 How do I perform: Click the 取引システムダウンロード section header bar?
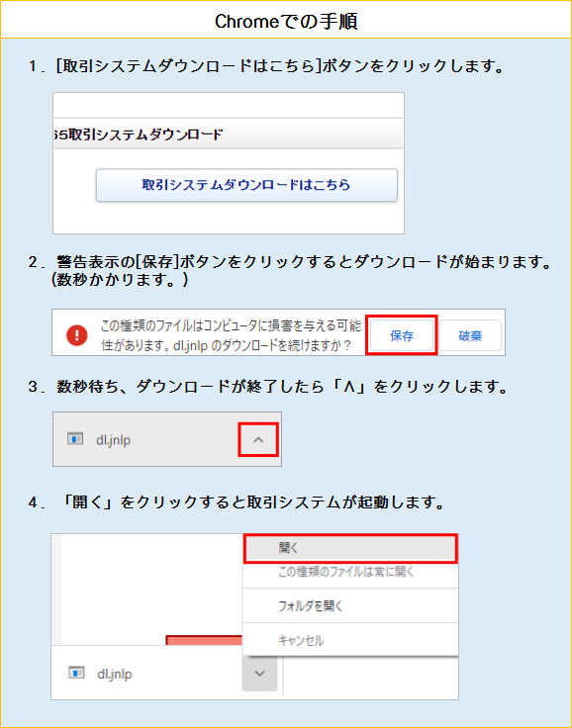tap(229, 135)
